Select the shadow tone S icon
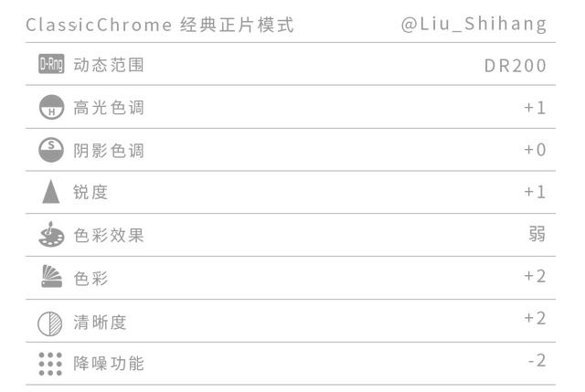585x392 pixels. (51, 150)
